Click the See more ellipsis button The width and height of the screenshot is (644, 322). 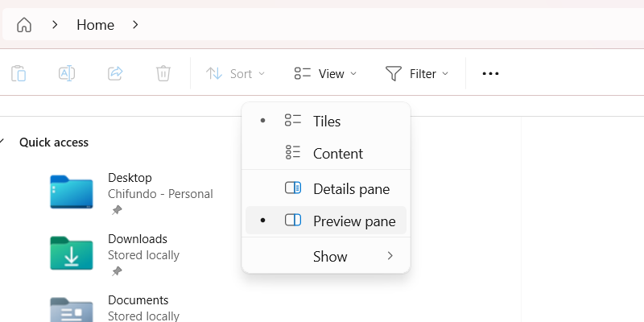pyautogui.click(x=490, y=74)
